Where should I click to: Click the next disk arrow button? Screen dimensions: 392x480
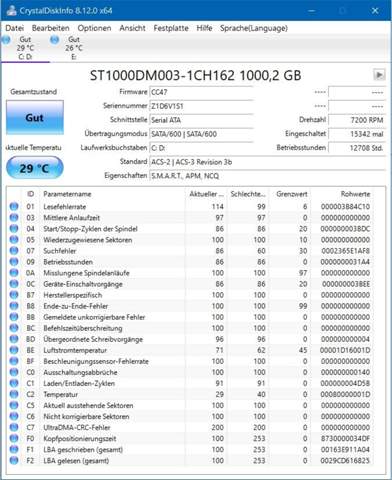379,75
